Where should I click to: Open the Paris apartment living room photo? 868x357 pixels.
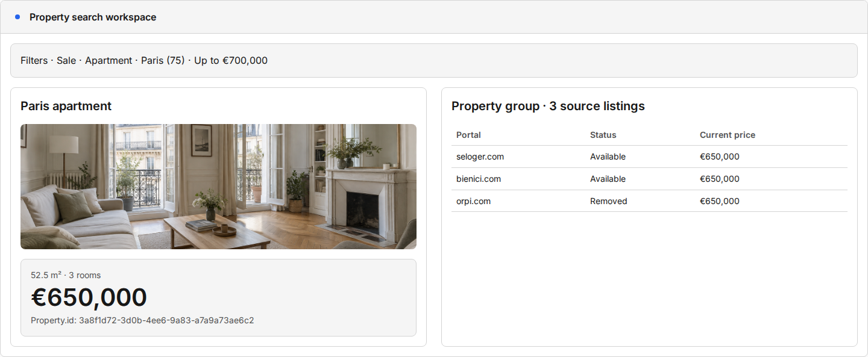218,187
